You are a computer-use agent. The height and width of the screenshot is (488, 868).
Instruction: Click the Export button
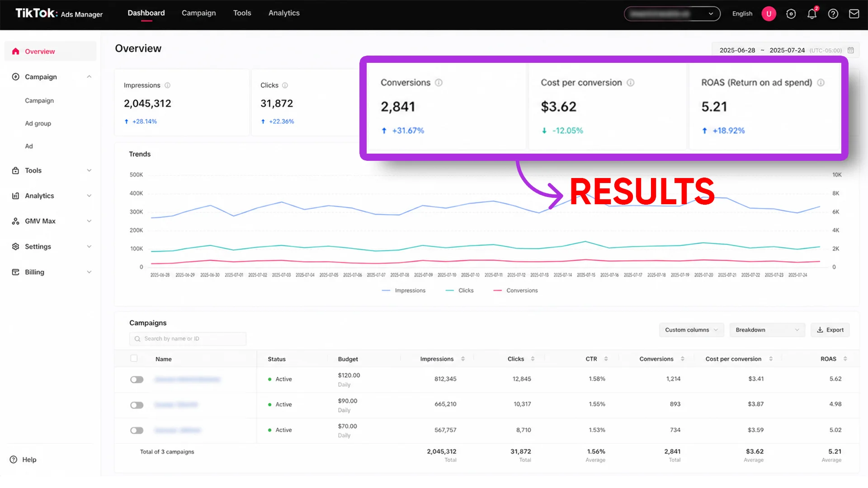click(x=830, y=330)
